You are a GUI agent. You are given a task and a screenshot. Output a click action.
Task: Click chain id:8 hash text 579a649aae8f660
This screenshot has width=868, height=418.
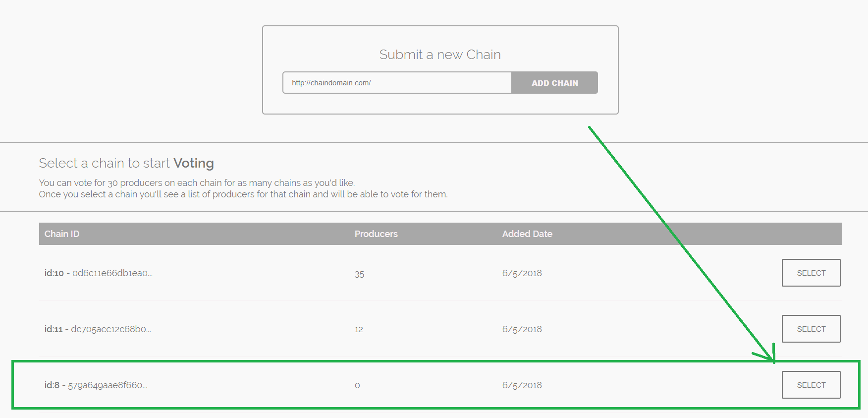coord(108,385)
